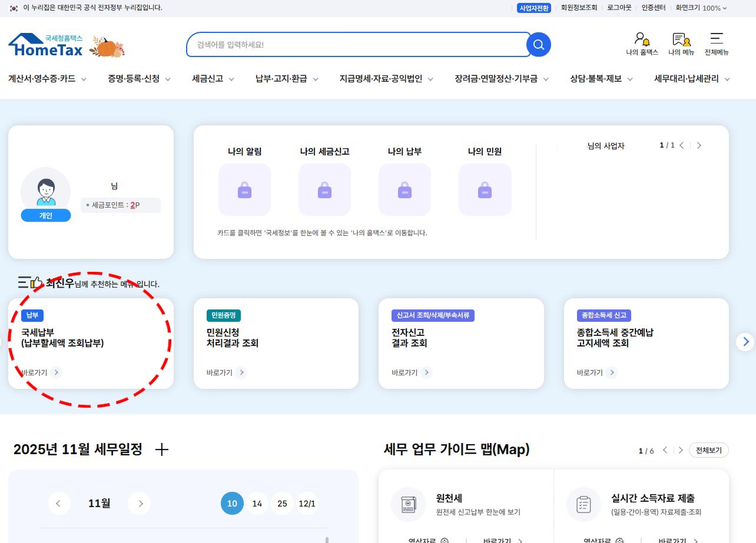The width and height of the screenshot is (756, 543).
Task: Click the 나의 알림 lock card
Action: click(x=244, y=189)
